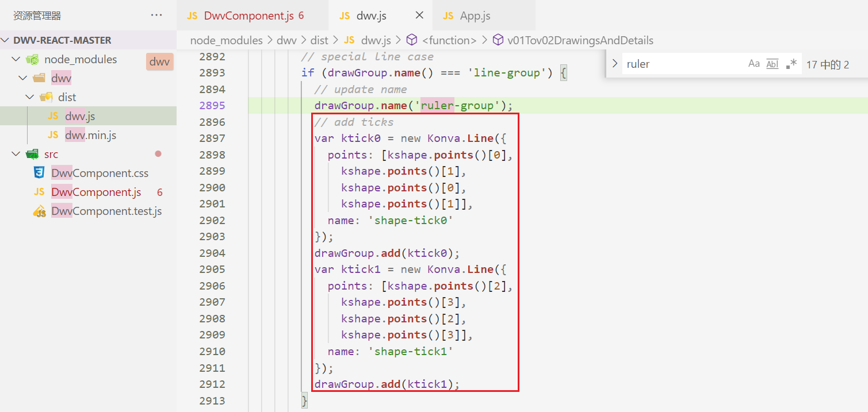Image resolution: width=868 pixels, height=412 pixels.
Task: Click the "// update name" comment
Action: (361, 89)
